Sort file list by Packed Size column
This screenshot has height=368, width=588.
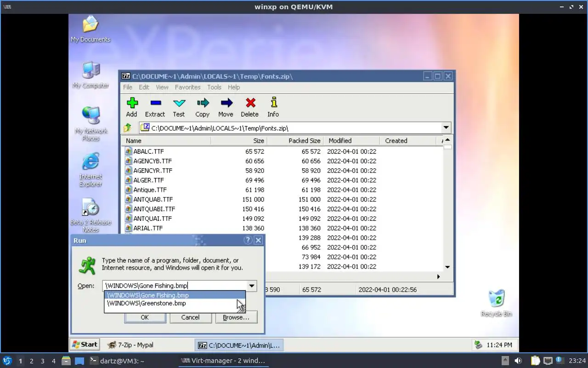(295, 141)
